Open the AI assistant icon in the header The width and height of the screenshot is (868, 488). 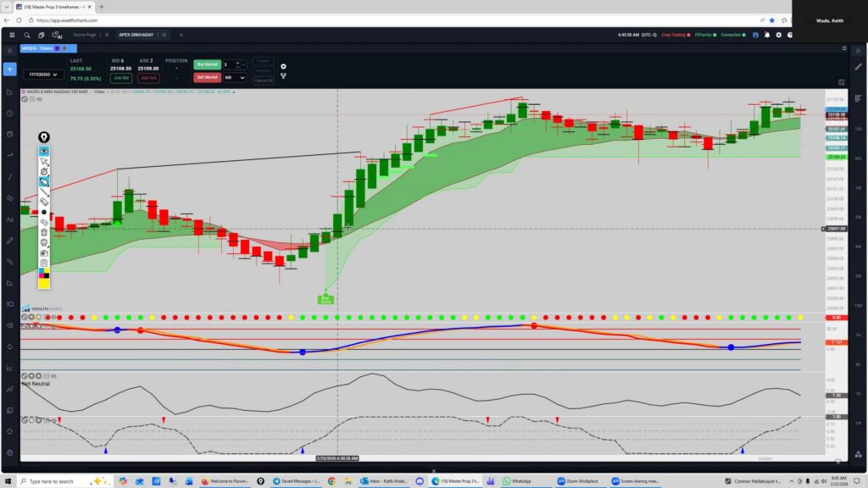click(x=57, y=35)
